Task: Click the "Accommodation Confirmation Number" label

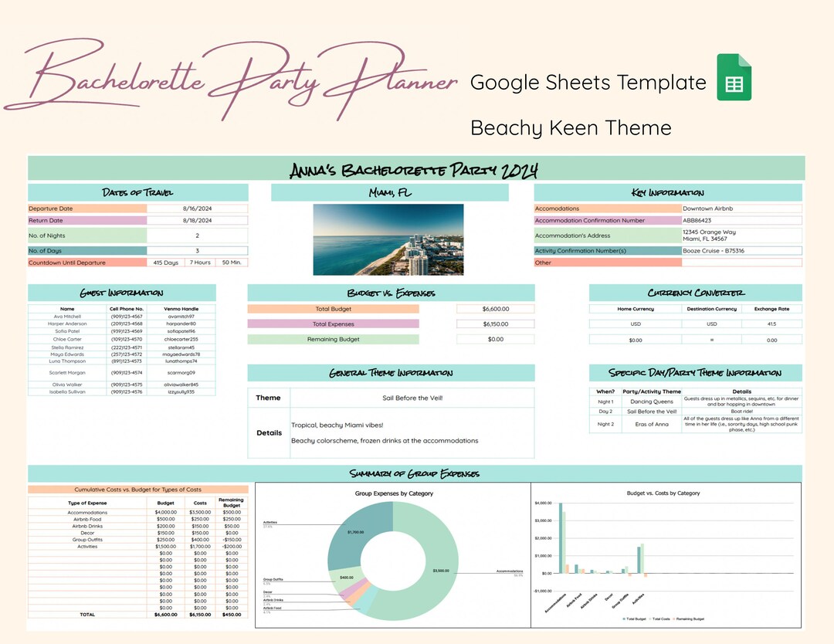Action: (x=608, y=220)
